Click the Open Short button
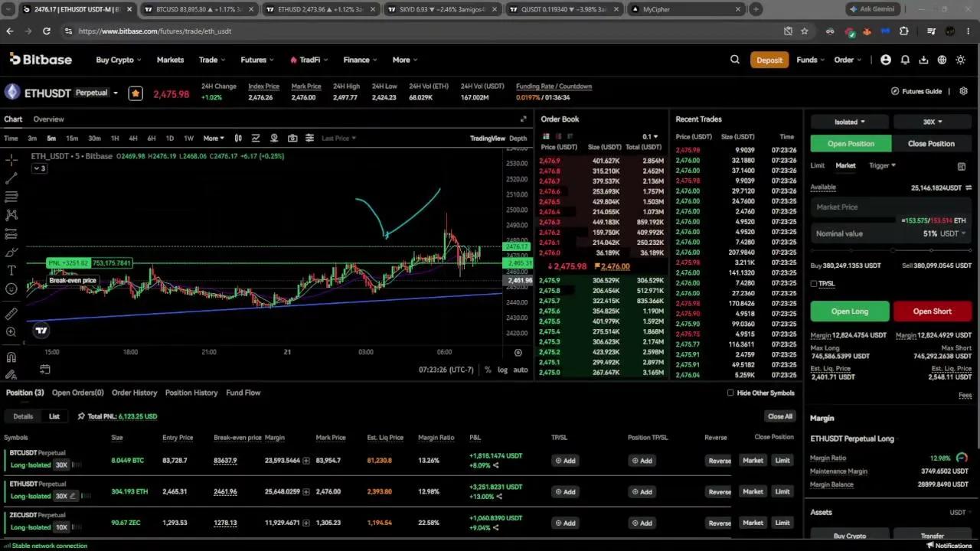The height and width of the screenshot is (551, 980). (932, 311)
